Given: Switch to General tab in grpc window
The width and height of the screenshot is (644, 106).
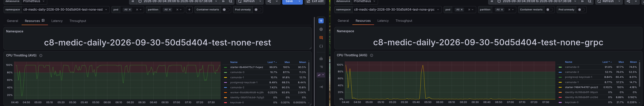Looking at the screenshot, I should click(x=343, y=21).
